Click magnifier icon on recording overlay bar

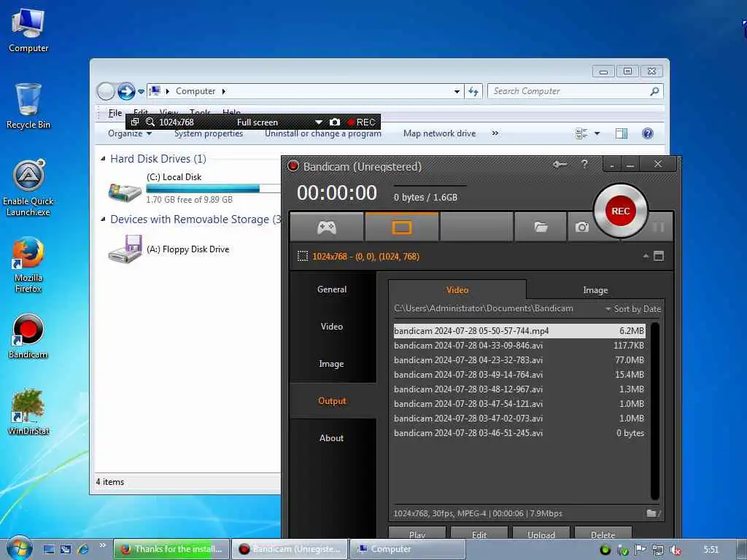coord(150,122)
